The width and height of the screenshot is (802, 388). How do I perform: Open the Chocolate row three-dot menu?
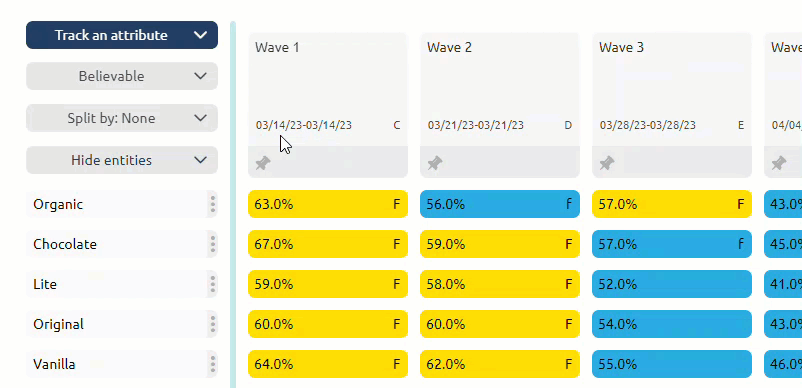point(213,244)
